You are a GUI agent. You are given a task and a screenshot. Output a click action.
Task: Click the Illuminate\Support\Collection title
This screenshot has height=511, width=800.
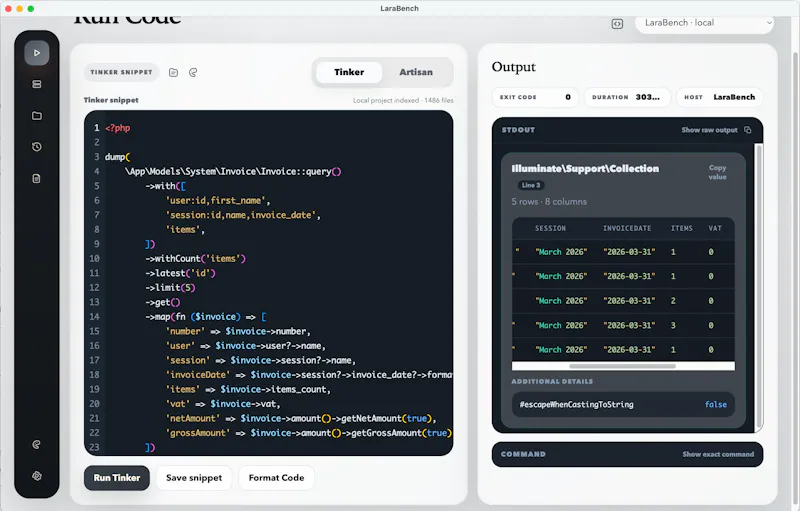click(x=585, y=168)
